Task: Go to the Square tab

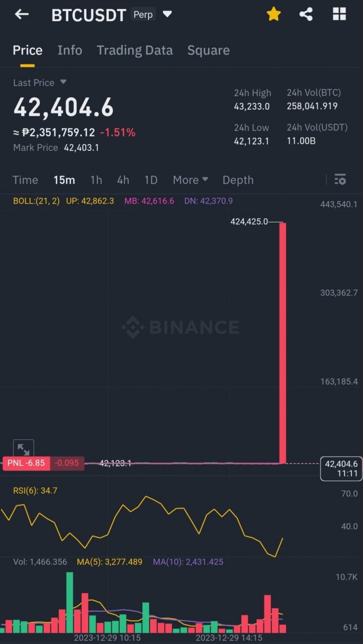Action: click(x=209, y=50)
